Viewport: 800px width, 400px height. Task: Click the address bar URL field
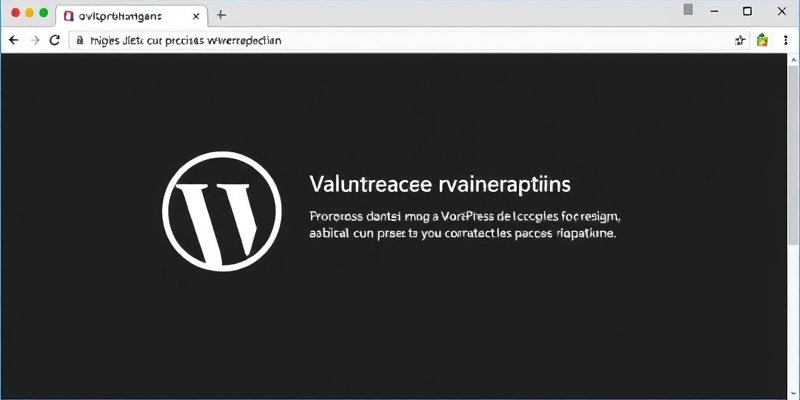(x=408, y=40)
